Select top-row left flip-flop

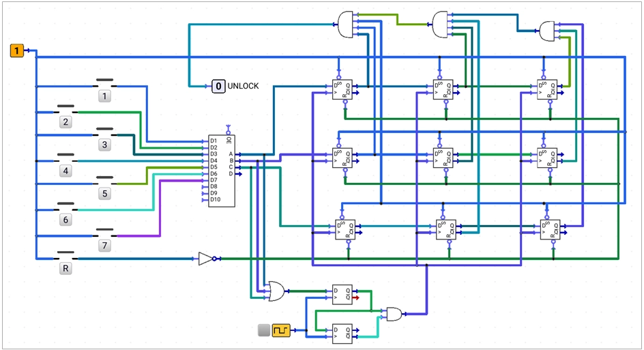point(342,89)
